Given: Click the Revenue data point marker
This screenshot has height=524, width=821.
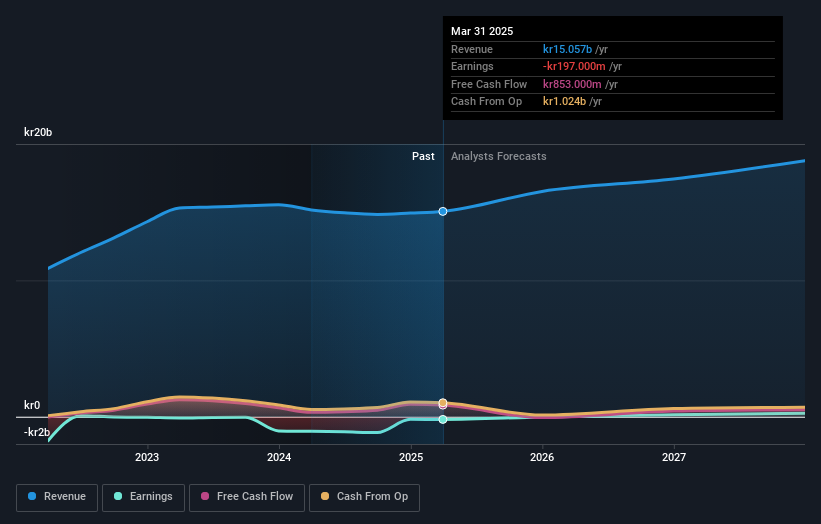Looking at the screenshot, I should coord(443,211).
